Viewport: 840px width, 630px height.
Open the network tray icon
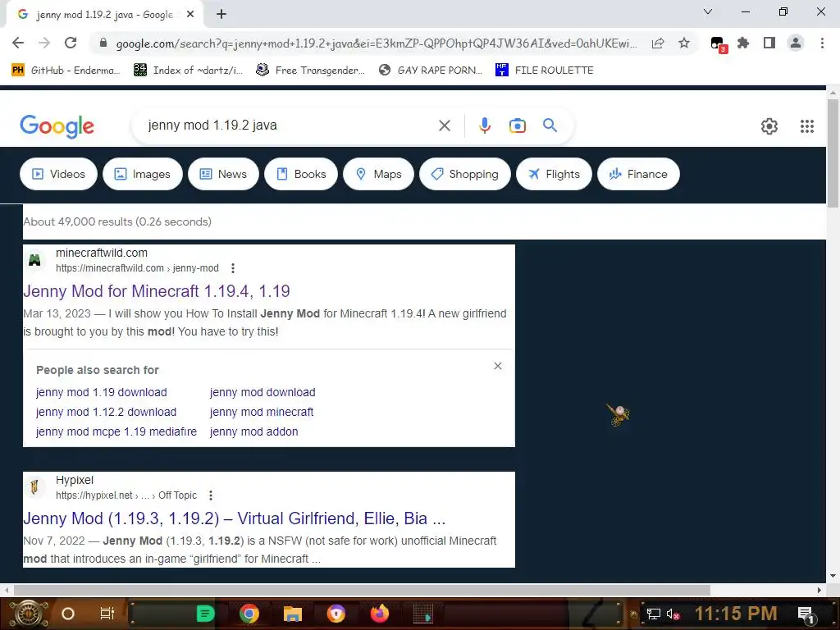coord(653,614)
